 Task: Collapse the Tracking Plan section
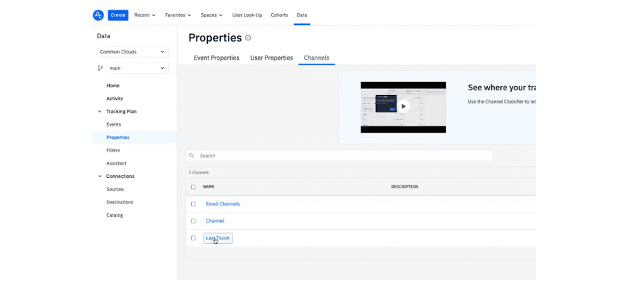click(99, 111)
